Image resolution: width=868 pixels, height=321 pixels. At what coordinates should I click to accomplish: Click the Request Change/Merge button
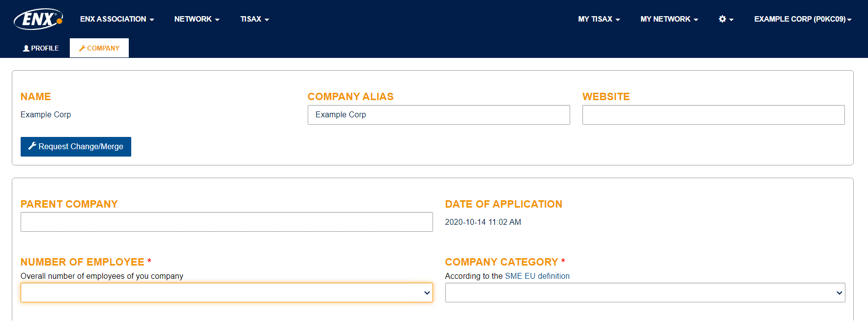pyautogui.click(x=76, y=147)
